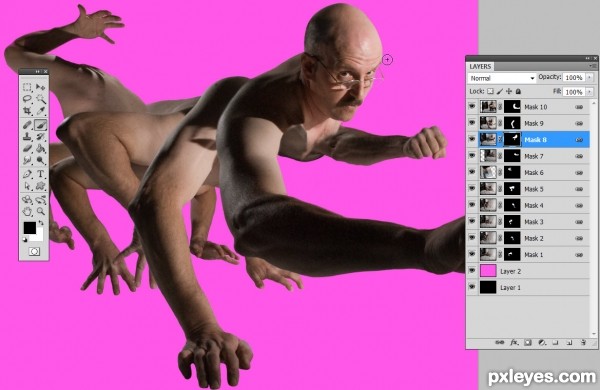Select the 3D Orbit camera tool
The width and height of the screenshot is (600, 390).
coord(40,199)
